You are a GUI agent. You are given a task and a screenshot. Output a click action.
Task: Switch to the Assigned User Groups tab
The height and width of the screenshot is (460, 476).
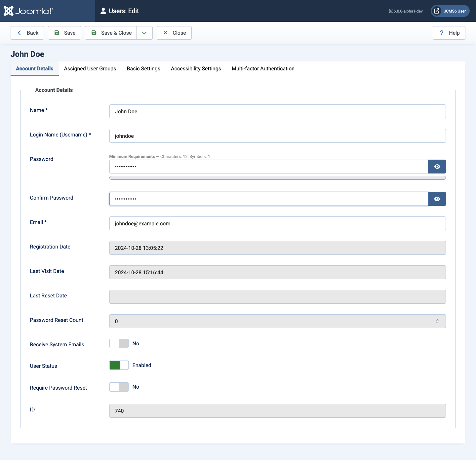point(90,68)
